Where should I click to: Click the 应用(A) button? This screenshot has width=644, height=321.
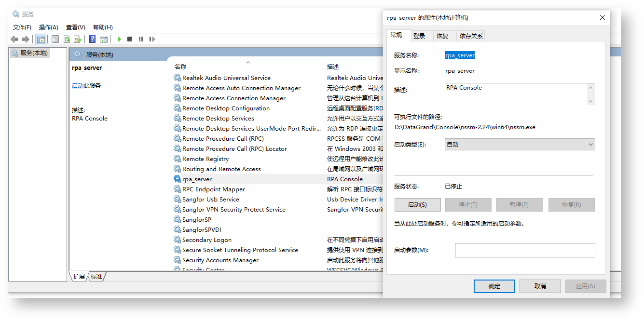(x=585, y=286)
